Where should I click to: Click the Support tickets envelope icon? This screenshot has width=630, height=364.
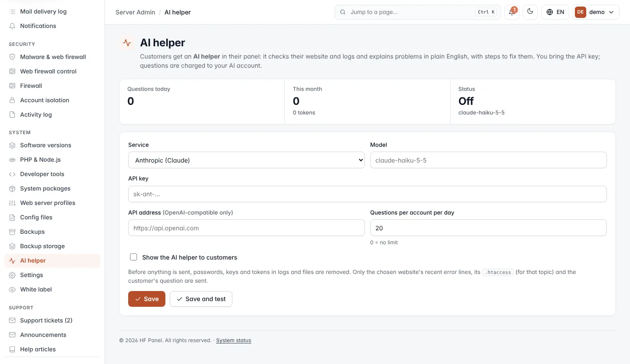point(12,320)
